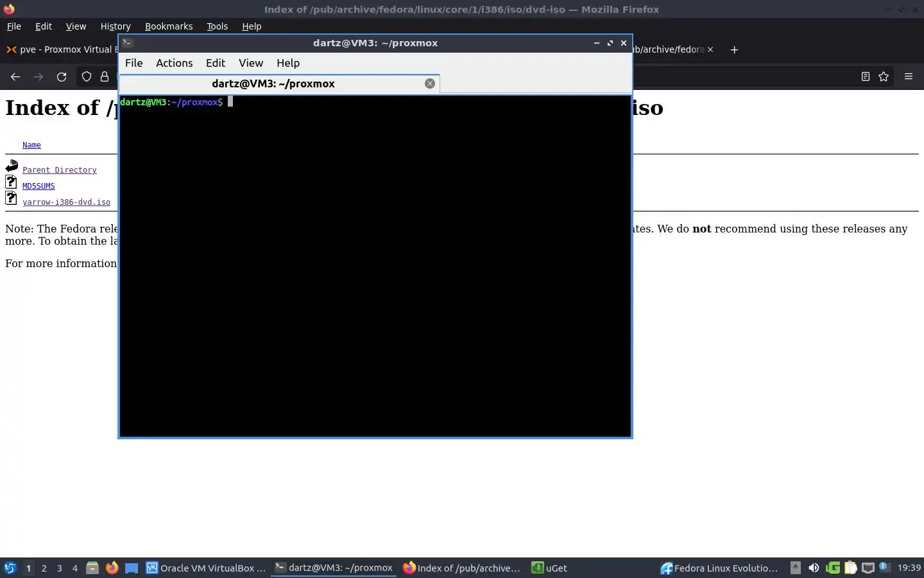Launch Firefox from taskbar quick launcher

(x=112, y=568)
